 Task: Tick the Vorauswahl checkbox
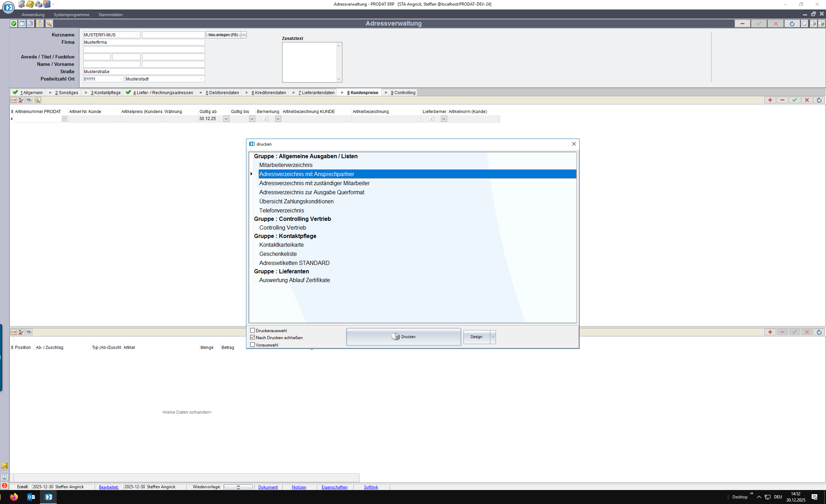[x=252, y=345]
